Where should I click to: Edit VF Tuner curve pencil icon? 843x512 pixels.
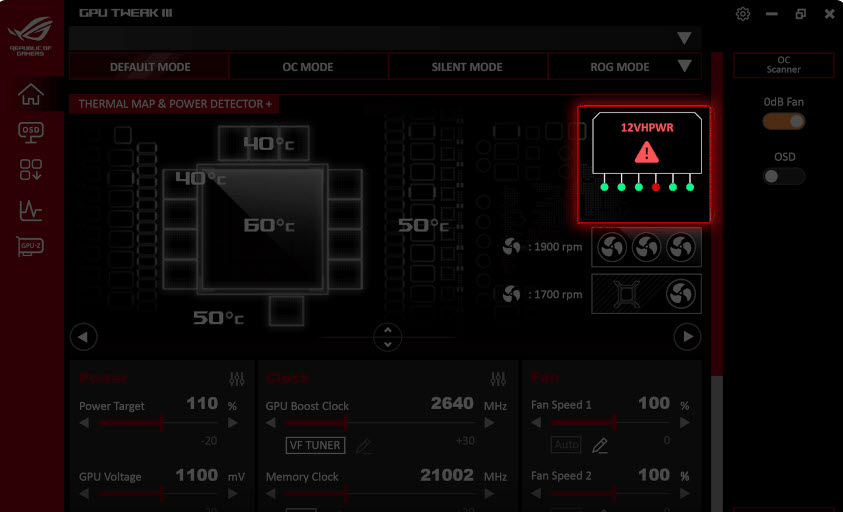(x=364, y=445)
